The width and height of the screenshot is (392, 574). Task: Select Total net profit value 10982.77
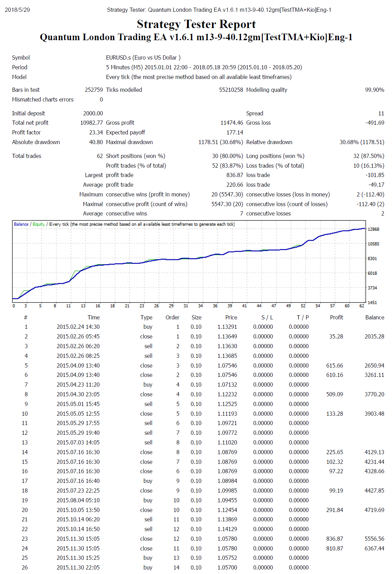tap(92, 123)
